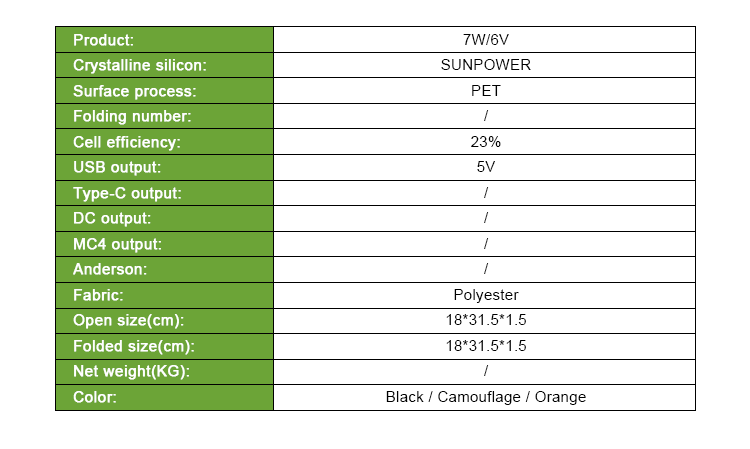This screenshot has height=449, width=750.
Task: Click the USB output label
Action: point(117,167)
